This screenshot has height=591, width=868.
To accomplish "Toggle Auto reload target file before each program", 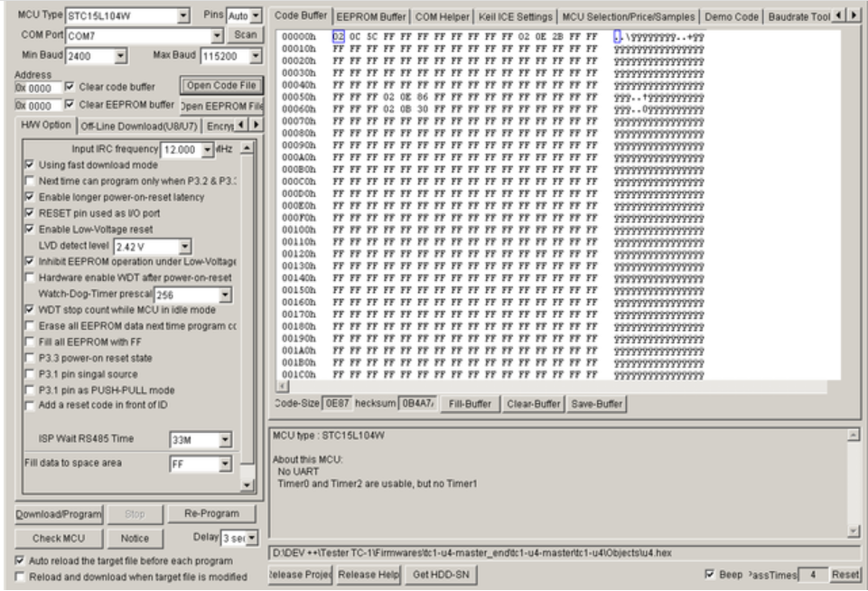I will 20,560.
